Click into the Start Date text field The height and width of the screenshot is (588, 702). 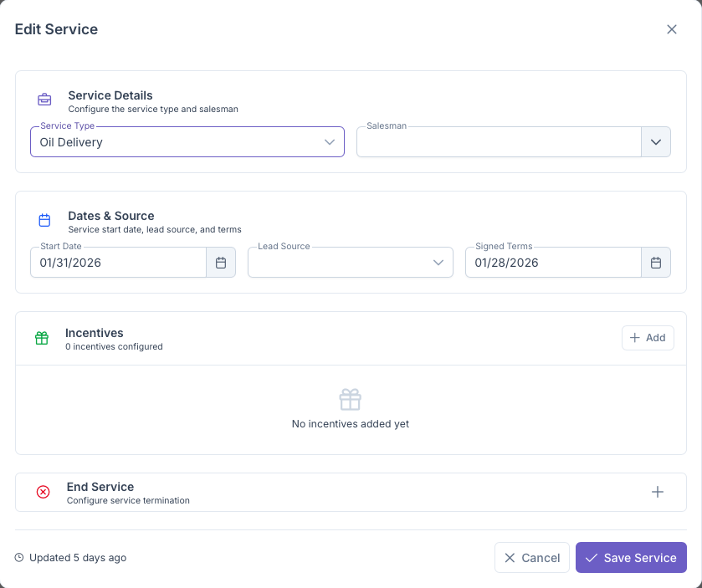pyautogui.click(x=117, y=263)
